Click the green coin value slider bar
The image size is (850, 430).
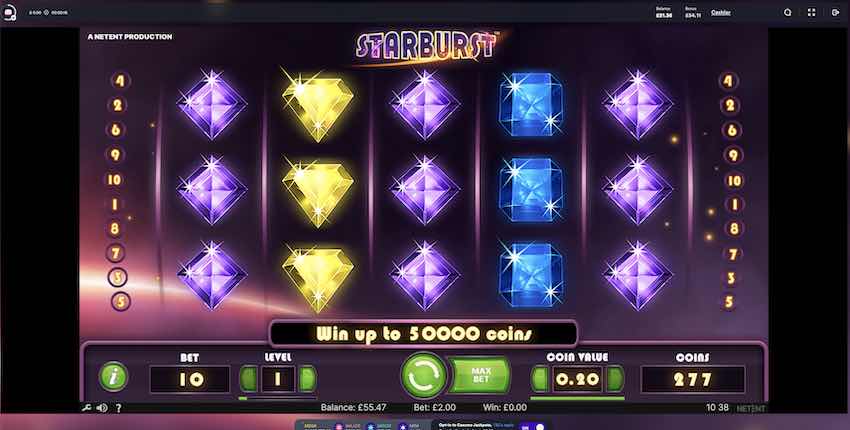(577, 399)
